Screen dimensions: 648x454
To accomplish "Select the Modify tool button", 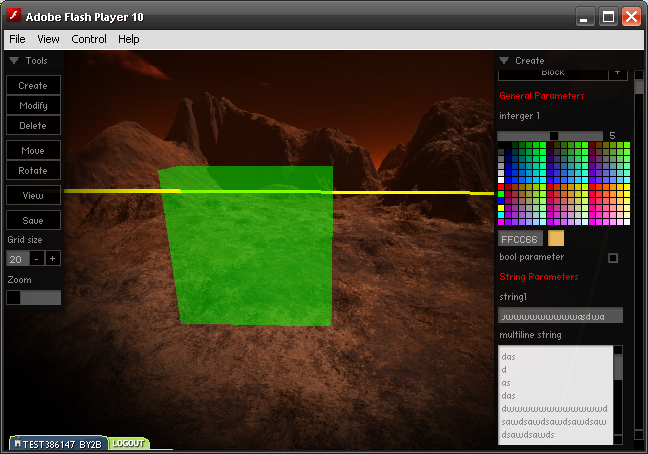I will pyautogui.click(x=33, y=105).
